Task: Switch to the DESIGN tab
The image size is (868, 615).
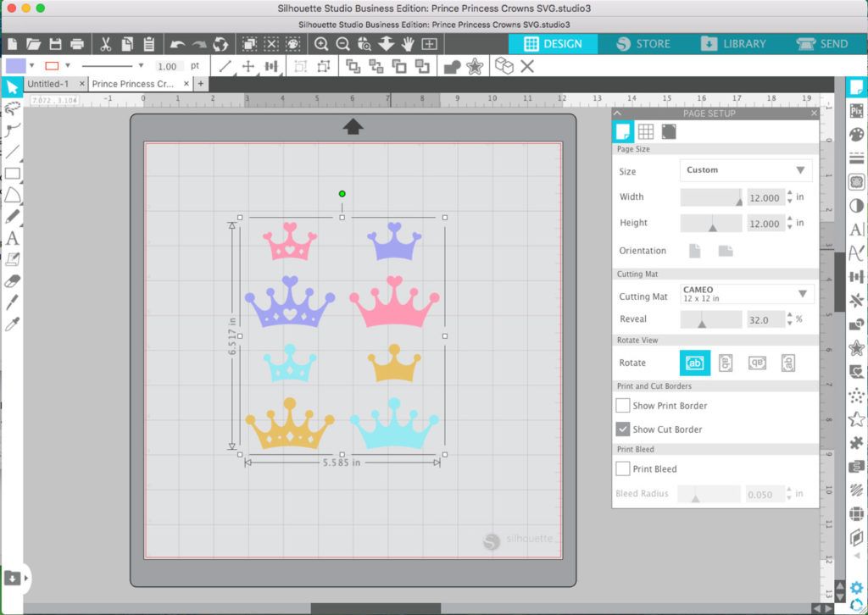Action: click(x=553, y=44)
